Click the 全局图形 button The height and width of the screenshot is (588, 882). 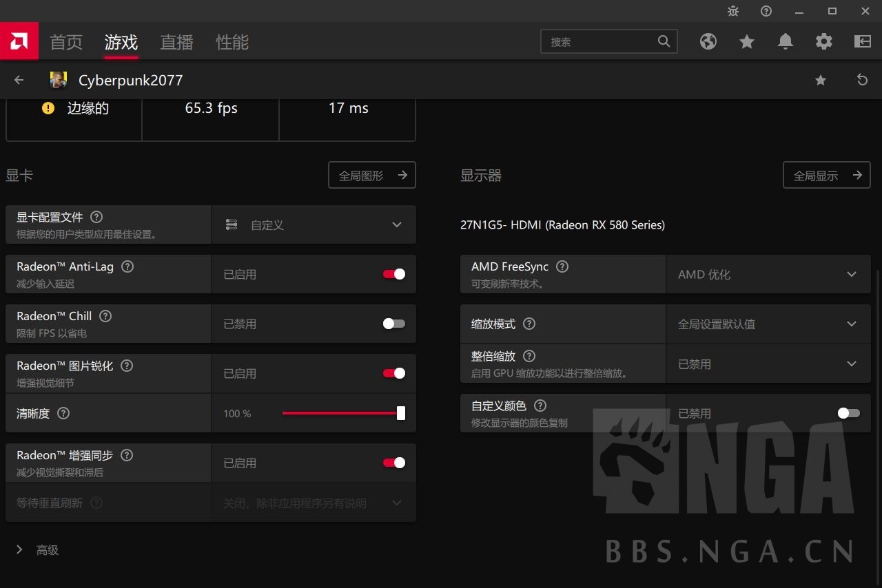click(371, 176)
